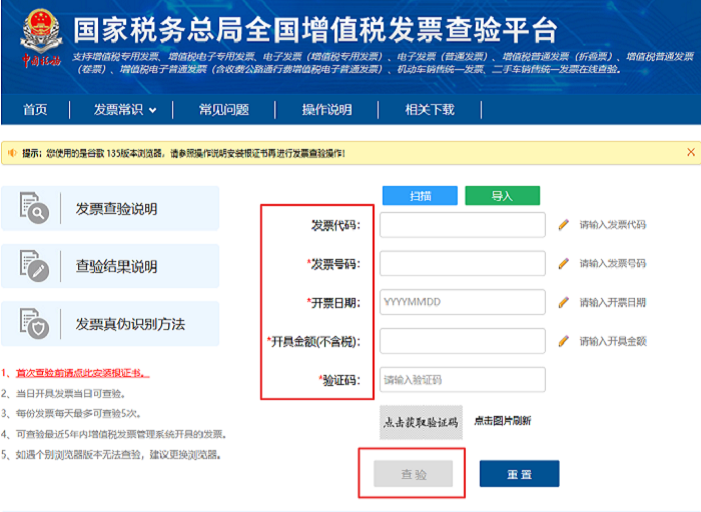701x512 pixels.
Task: Click the shield document icon beside 发票真伪识别方法
Action: tap(34, 323)
